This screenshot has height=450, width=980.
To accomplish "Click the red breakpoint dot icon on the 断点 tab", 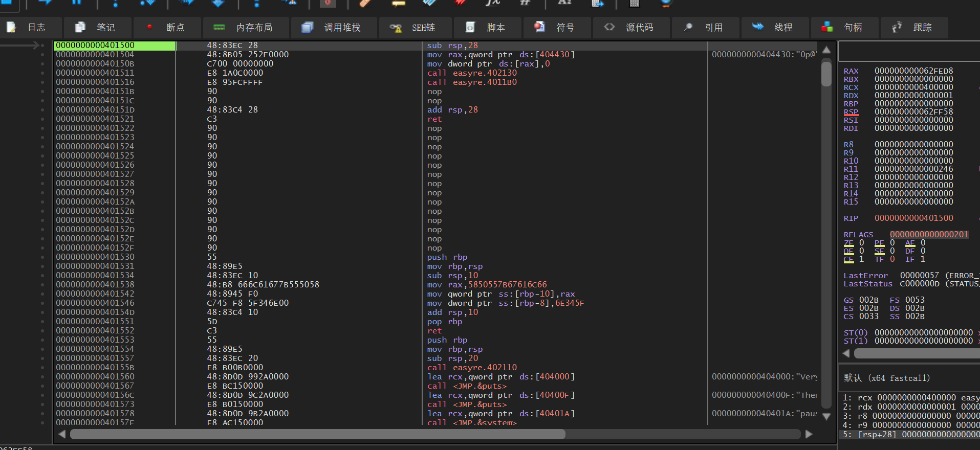I will tap(149, 27).
